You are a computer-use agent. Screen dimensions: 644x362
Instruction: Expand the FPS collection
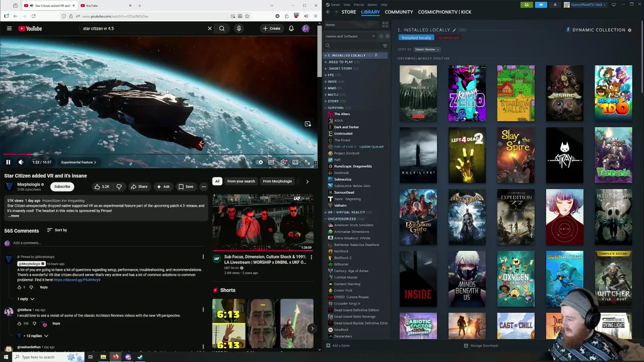(x=326, y=75)
